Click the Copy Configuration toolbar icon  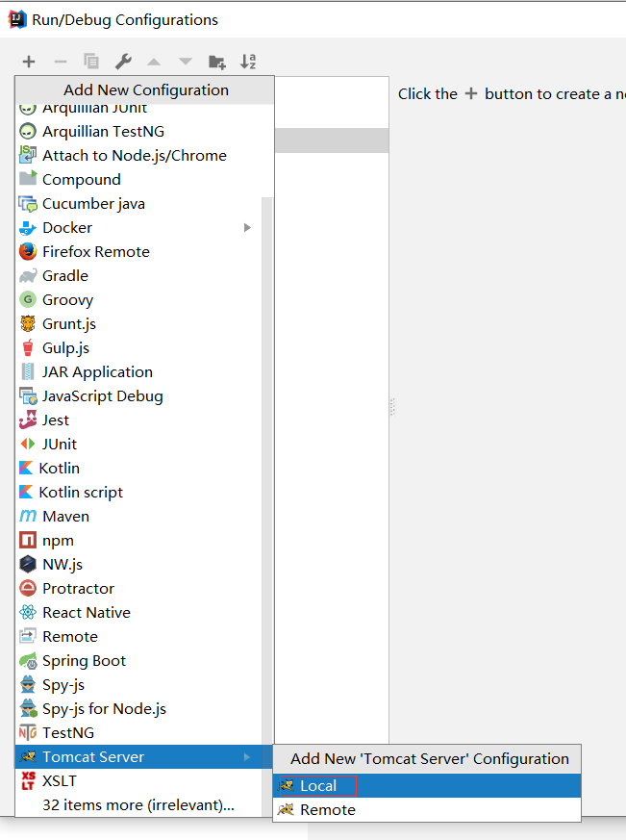pyautogui.click(x=91, y=61)
